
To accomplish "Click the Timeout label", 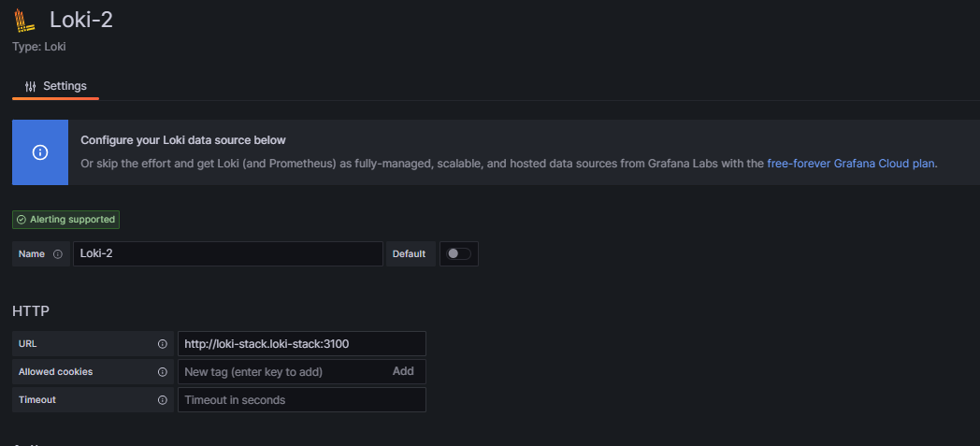I will [x=36, y=400].
